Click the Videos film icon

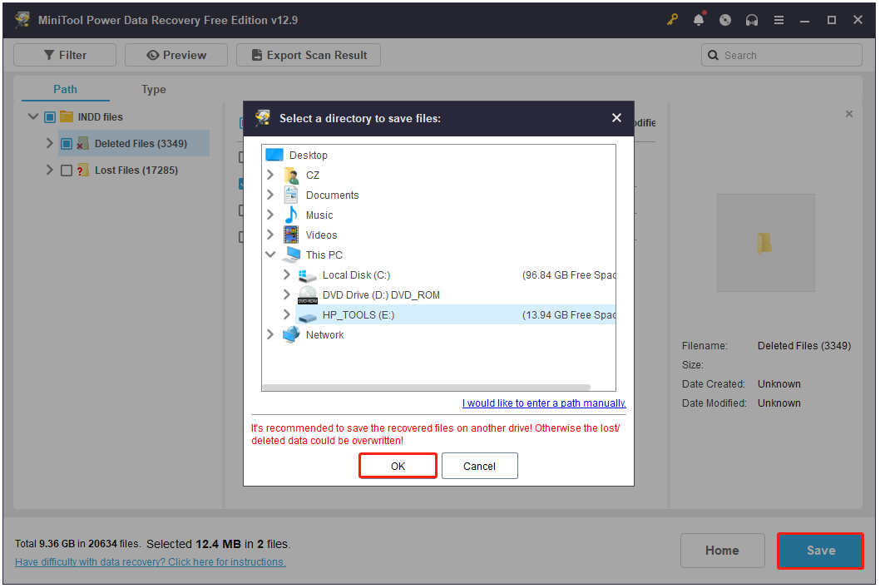click(x=291, y=235)
